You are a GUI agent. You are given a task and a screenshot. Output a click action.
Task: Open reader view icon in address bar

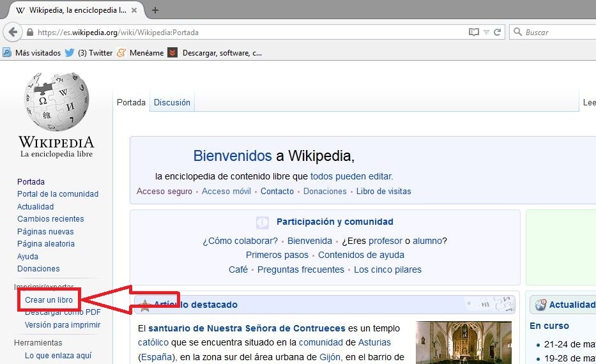click(x=473, y=33)
